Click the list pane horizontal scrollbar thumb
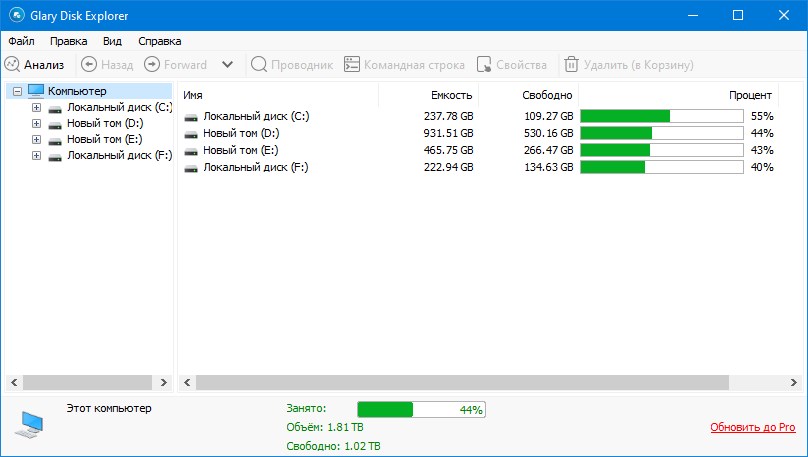The width and height of the screenshot is (808, 457). pyautogui.click(x=462, y=382)
